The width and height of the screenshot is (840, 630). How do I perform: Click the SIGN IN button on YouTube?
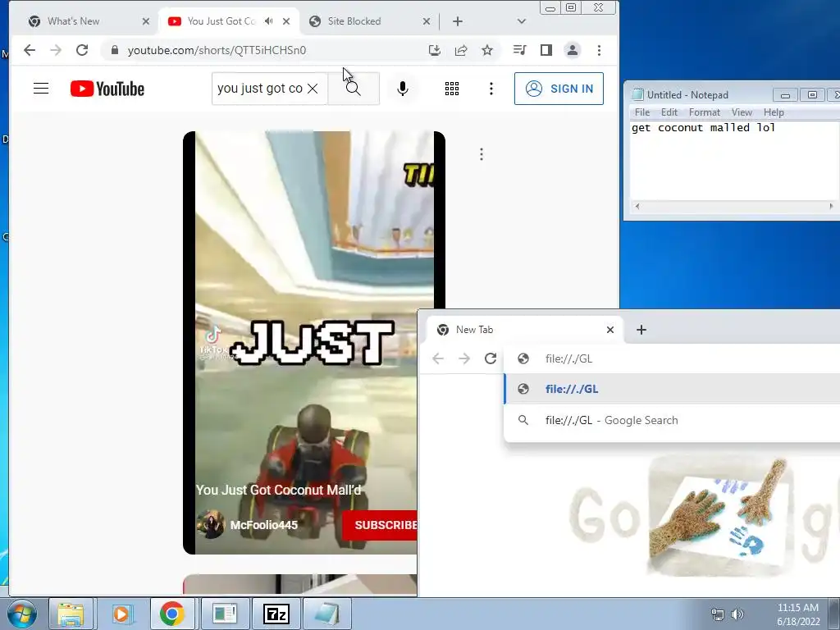[559, 89]
